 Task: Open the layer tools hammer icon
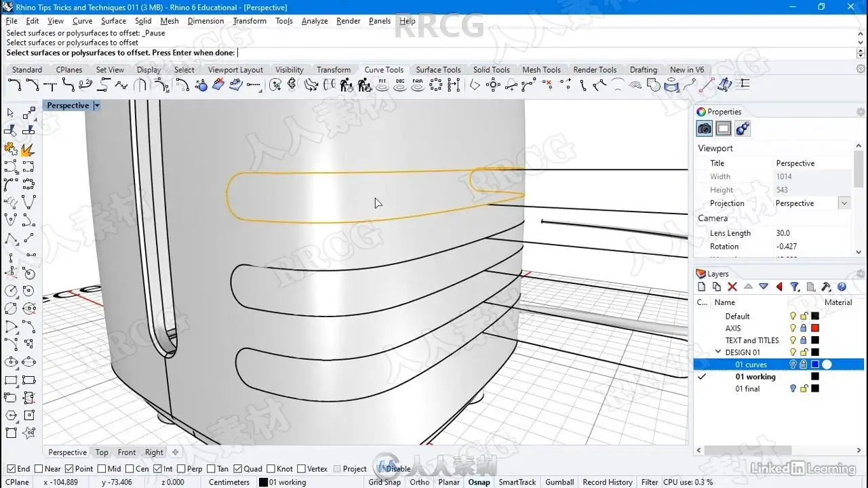pyautogui.click(x=826, y=287)
